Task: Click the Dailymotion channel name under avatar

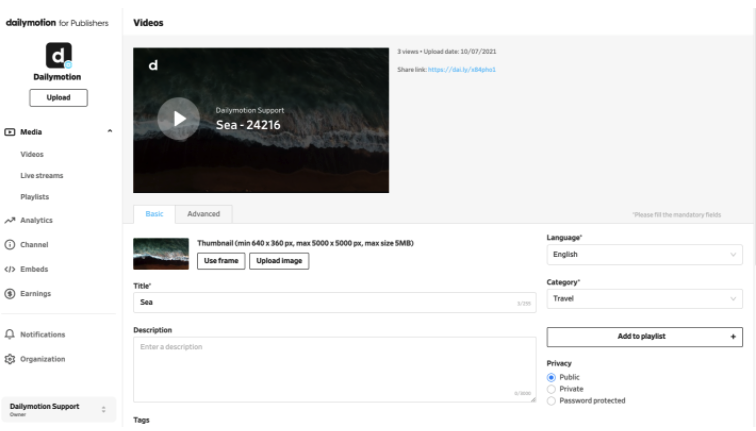Action: pos(57,77)
